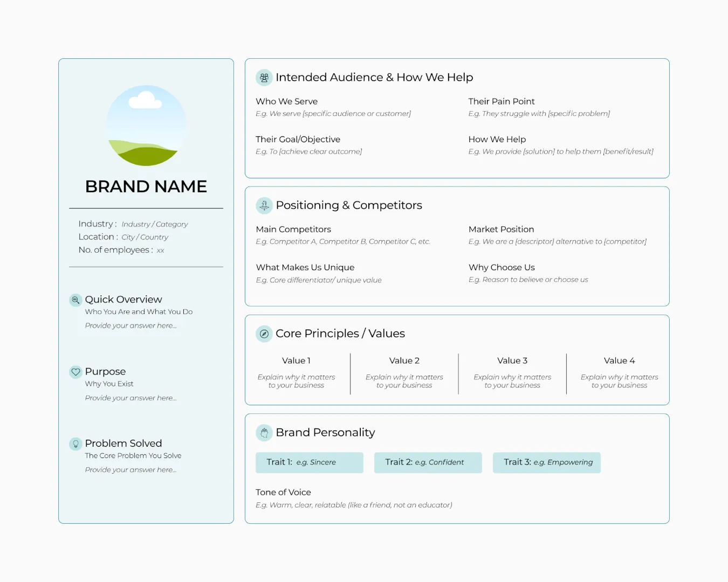Select the Brand Personality heading
The image size is (728, 582).
pyautogui.click(x=325, y=433)
